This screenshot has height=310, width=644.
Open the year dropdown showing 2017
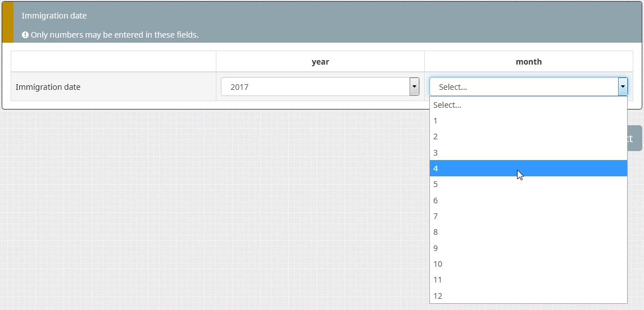(x=315, y=87)
